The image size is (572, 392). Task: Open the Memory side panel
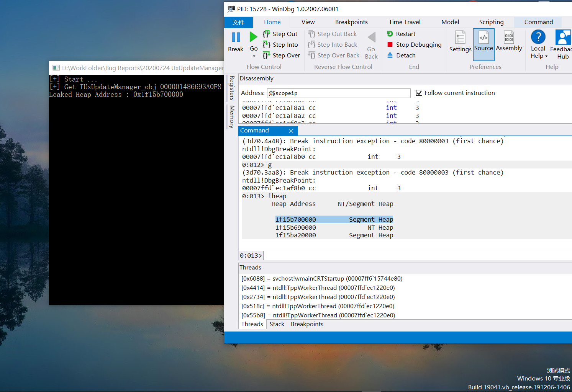tap(232, 117)
